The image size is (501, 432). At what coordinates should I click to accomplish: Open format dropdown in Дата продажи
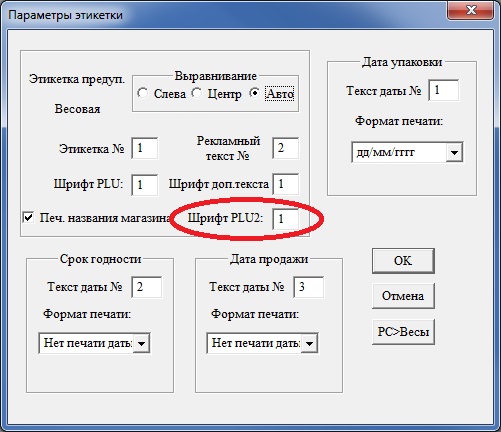point(309,343)
